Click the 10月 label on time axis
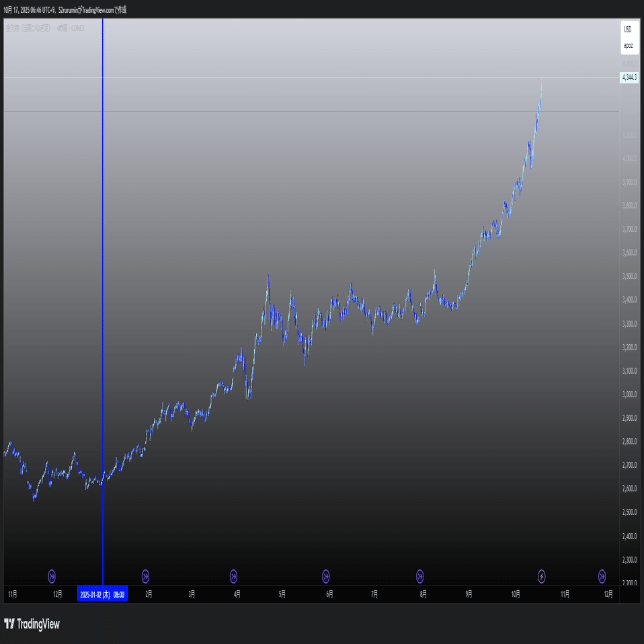 point(516,594)
